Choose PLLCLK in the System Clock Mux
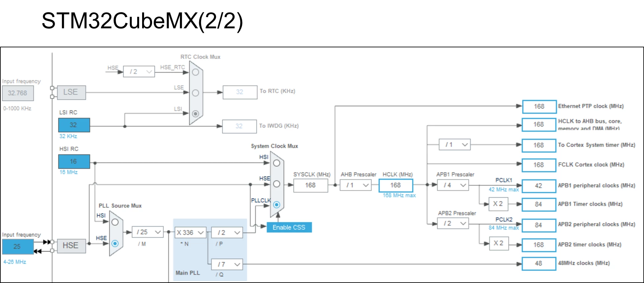This screenshot has height=283, width=644. (x=277, y=205)
